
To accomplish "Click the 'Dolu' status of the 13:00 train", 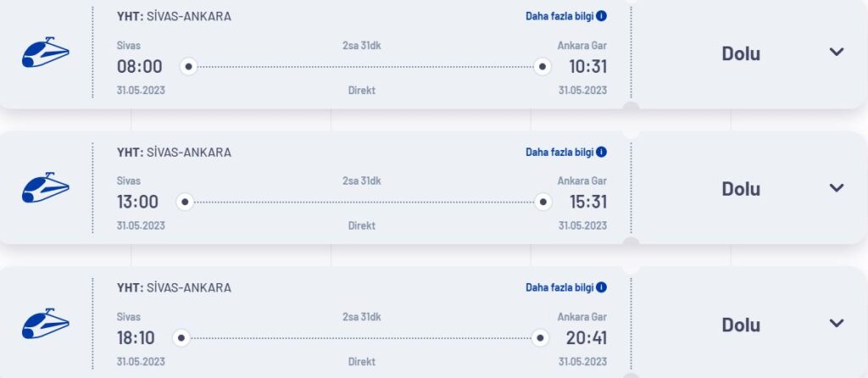I will tap(741, 189).
